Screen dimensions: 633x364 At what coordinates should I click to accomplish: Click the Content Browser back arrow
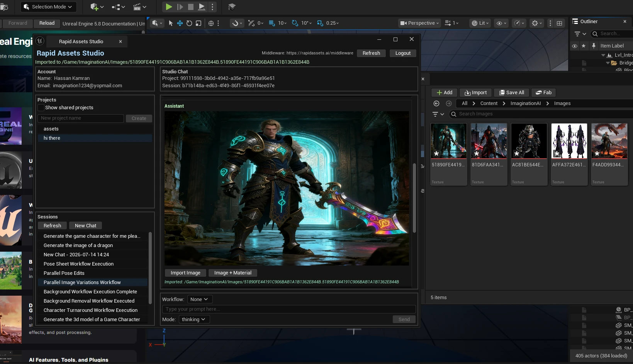[x=436, y=103]
